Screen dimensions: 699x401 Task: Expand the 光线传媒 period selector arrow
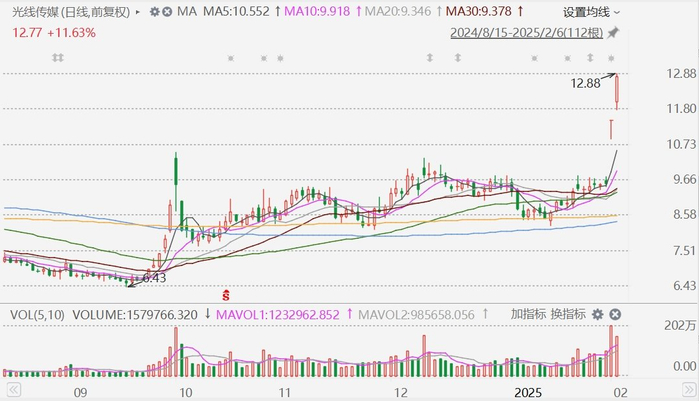click(x=138, y=12)
